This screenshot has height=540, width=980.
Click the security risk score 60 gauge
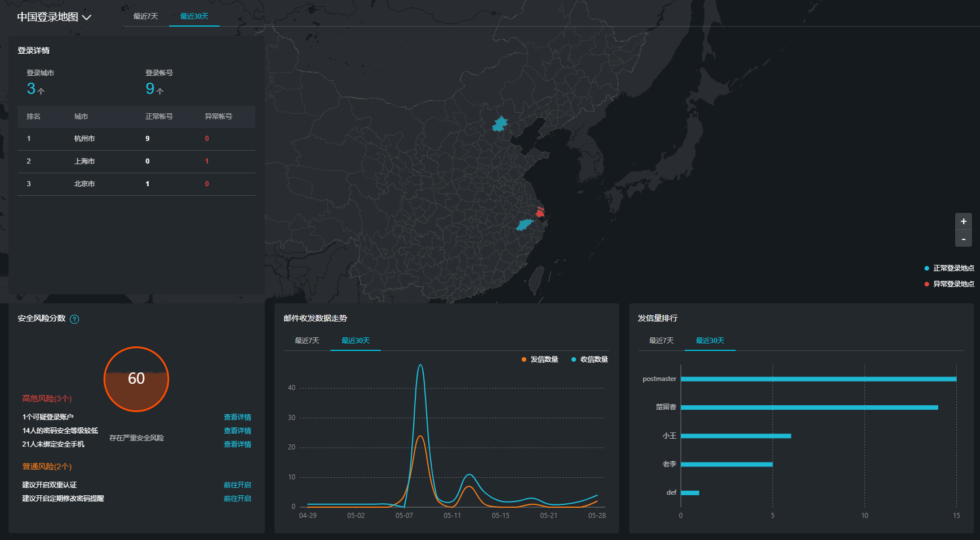pyautogui.click(x=136, y=379)
